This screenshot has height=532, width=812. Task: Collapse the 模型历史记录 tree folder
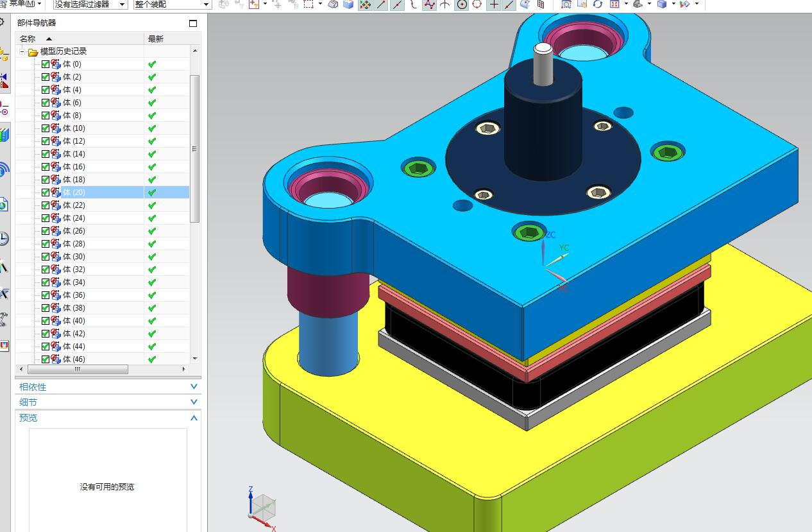pos(22,51)
